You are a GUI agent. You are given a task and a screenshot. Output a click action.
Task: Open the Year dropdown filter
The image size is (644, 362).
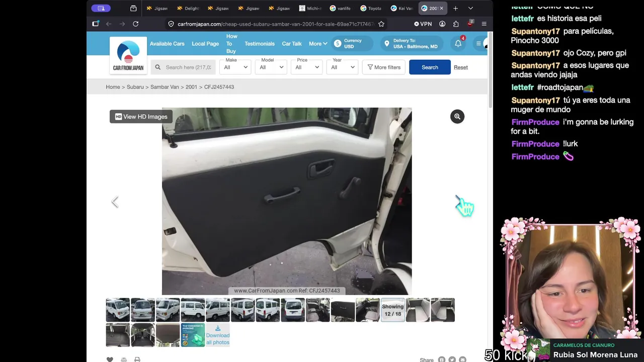(x=343, y=67)
